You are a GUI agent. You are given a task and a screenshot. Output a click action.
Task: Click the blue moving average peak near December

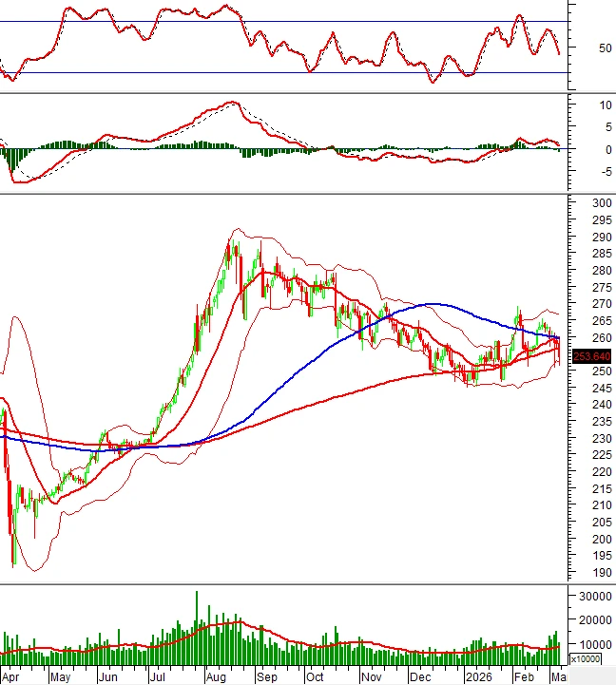pyautogui.click(x=430, y=304)
